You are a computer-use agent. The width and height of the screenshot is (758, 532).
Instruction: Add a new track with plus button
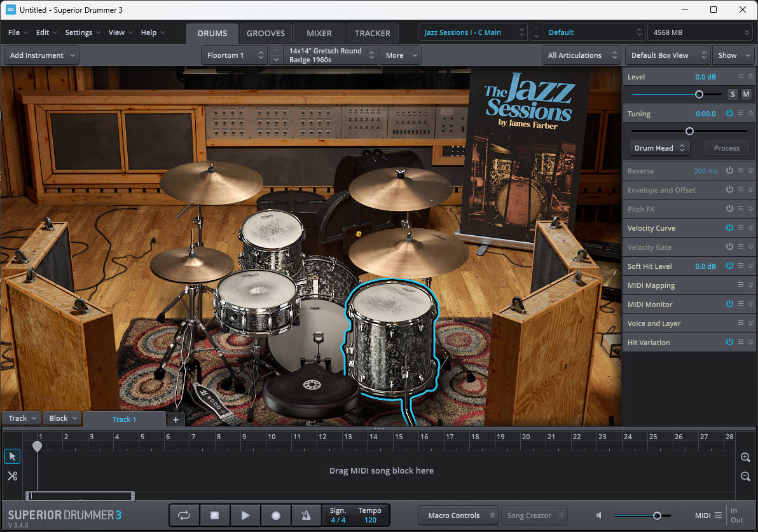tap(176, 419)
